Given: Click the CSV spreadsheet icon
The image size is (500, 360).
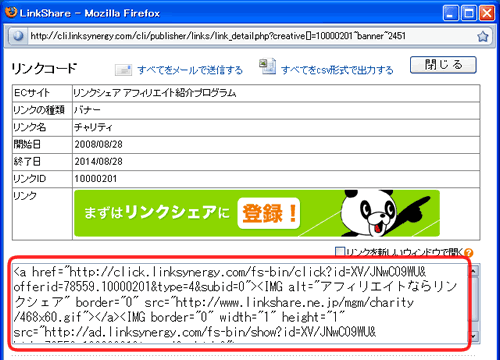Looking at the screenshot, I should pyautogui.click(x=268, y=66).
